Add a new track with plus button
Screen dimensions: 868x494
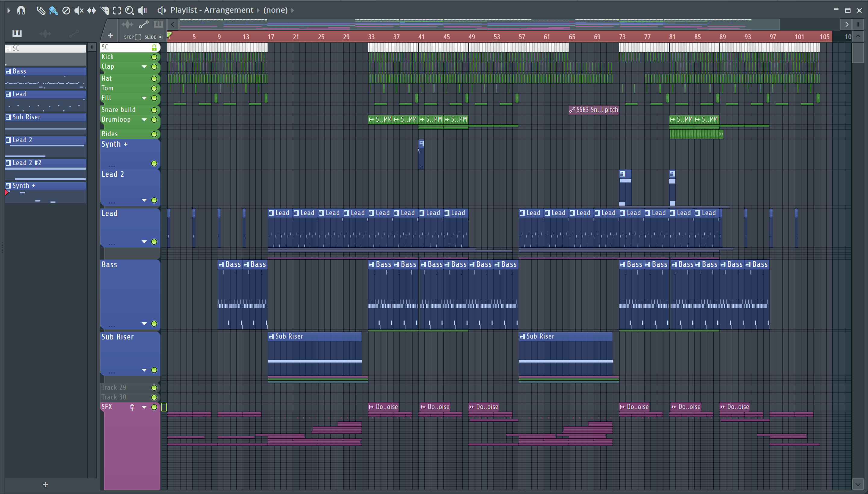click(x=110, y=35)
